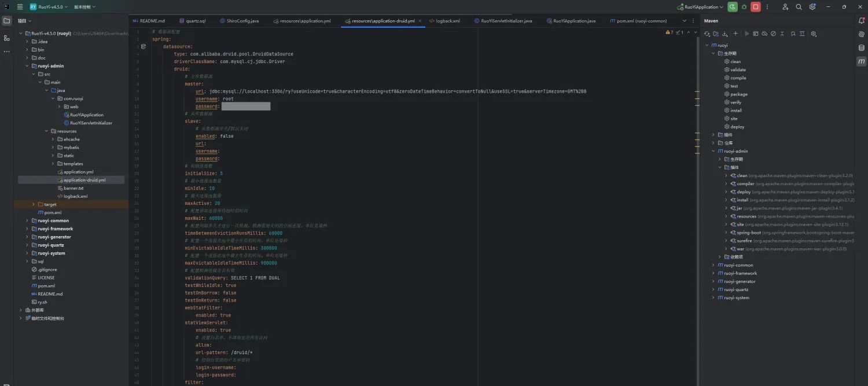Open the pom.xml (ruoyi-common) tab
This screenshot has height=386, width=868.
click(638, 21)
